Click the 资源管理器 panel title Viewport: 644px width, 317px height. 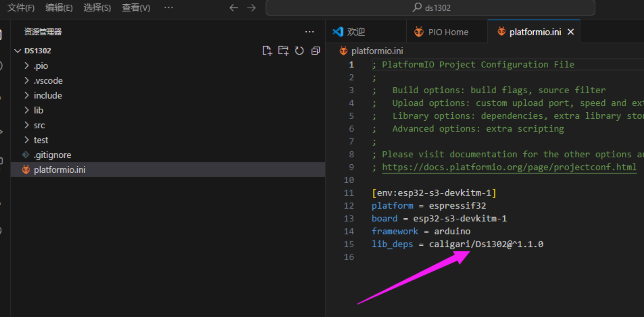click(43, 32)
